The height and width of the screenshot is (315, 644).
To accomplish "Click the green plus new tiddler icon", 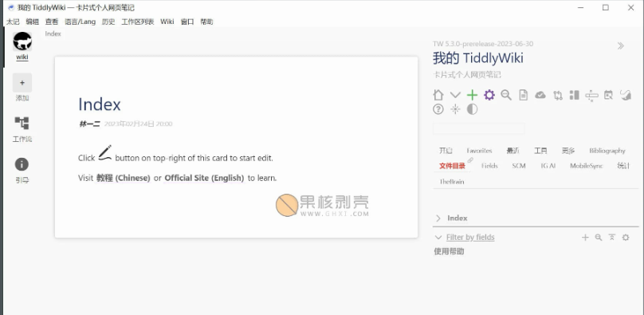I will [473, 95].
